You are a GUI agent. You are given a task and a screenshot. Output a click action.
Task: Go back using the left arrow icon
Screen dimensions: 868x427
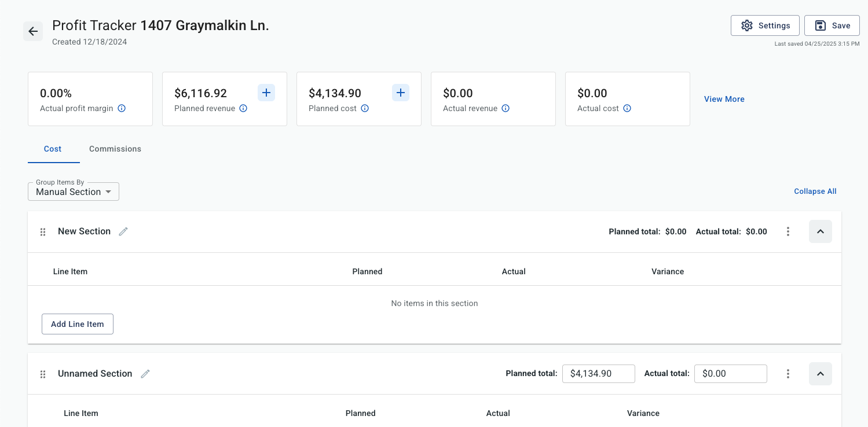(x=33, y=31)
